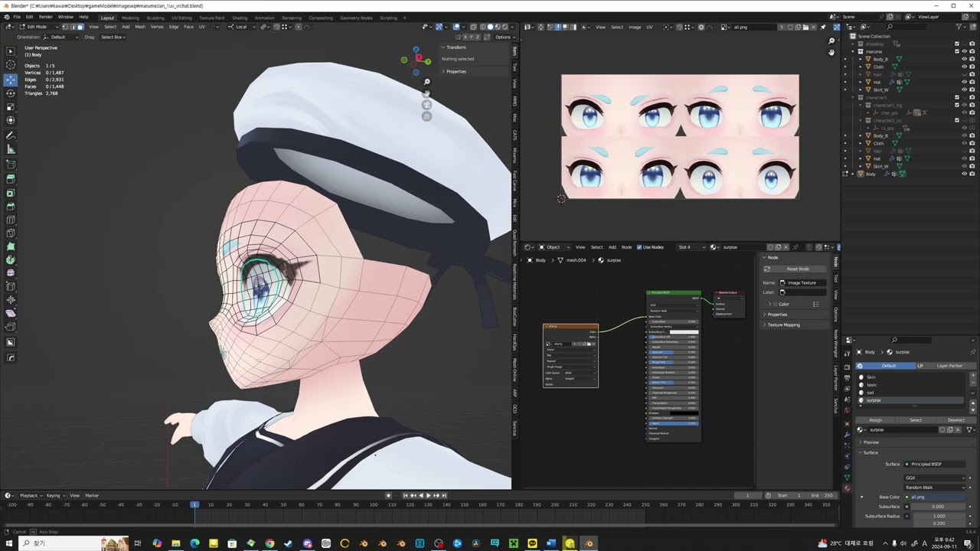
Task: Toggle X mirror in viewport header
Action: 464,37
